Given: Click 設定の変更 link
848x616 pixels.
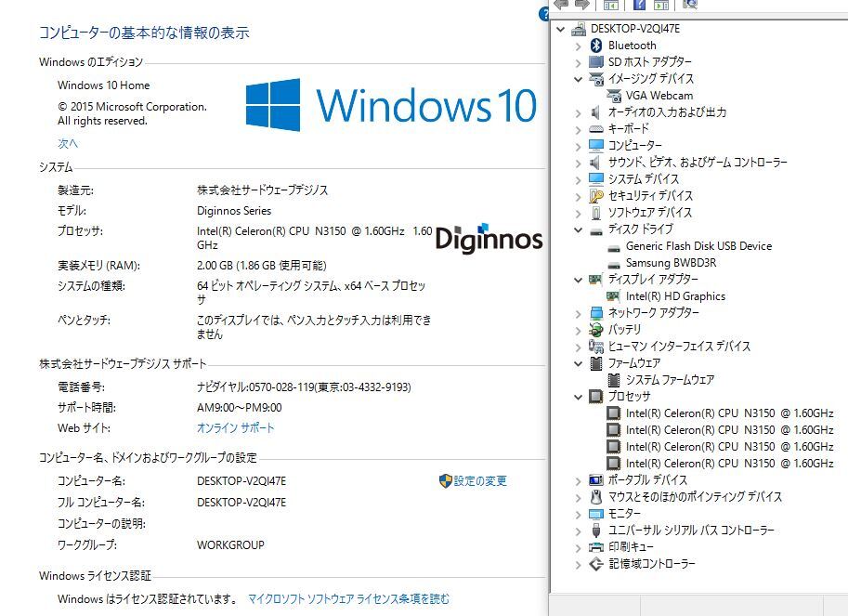Looking at the screenshot, I should 479,480.
